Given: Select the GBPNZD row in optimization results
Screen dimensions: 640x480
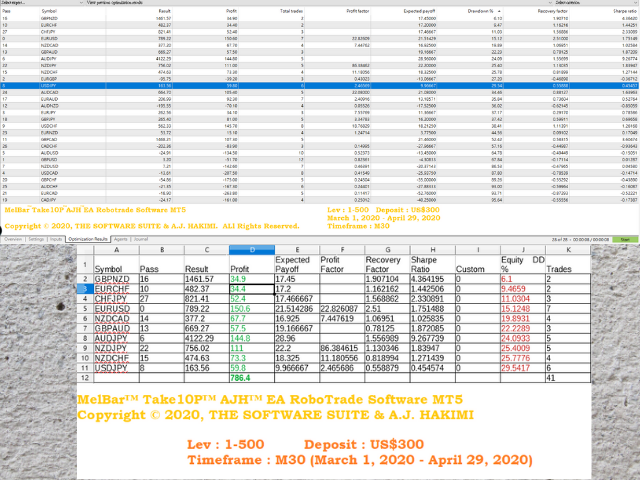Looking at the screenshot, I should coord(320,18).
